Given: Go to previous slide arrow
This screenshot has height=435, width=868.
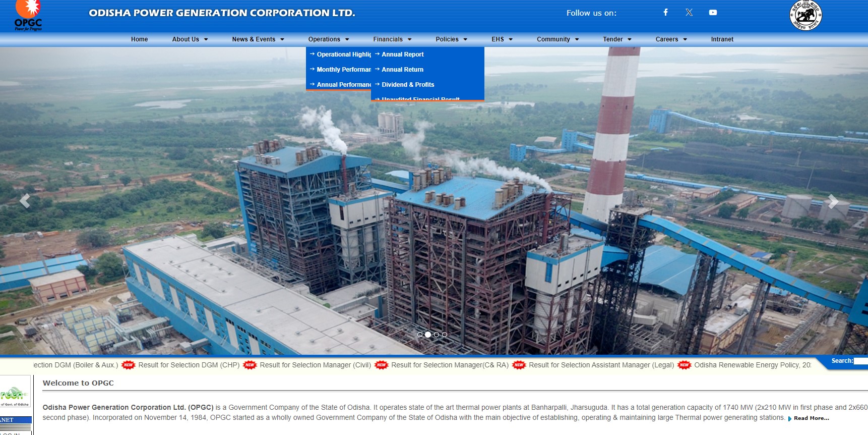Looking at the screenshot, I should (x=25, y=201).
